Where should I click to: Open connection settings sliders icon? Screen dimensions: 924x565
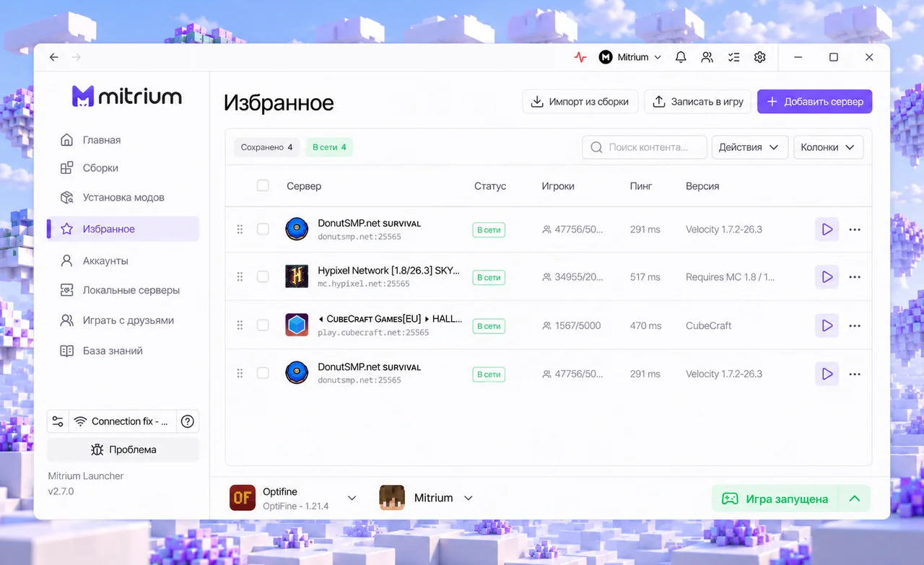click(58, 421)
